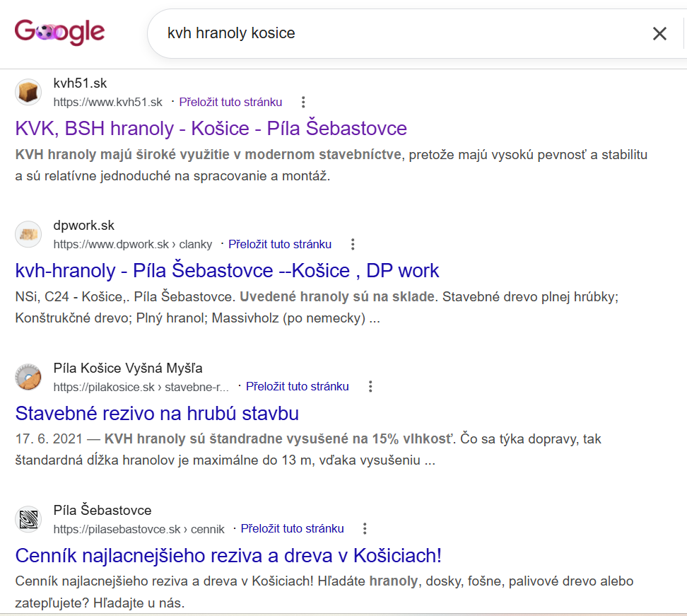Screen dimensions: 687x616
Task: Click 'Přeložit tuto stránku' for pilakosice.sk
Action: (x=297, y=386)
